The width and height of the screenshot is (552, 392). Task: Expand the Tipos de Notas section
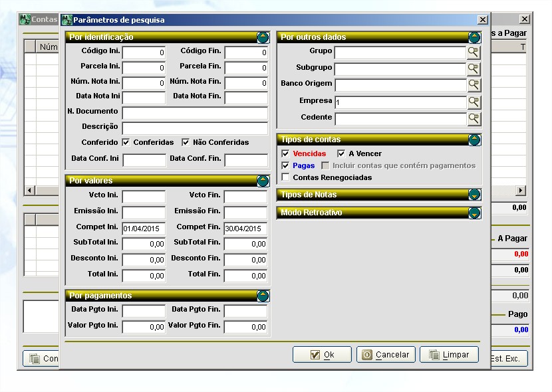[x=474, y=195]
